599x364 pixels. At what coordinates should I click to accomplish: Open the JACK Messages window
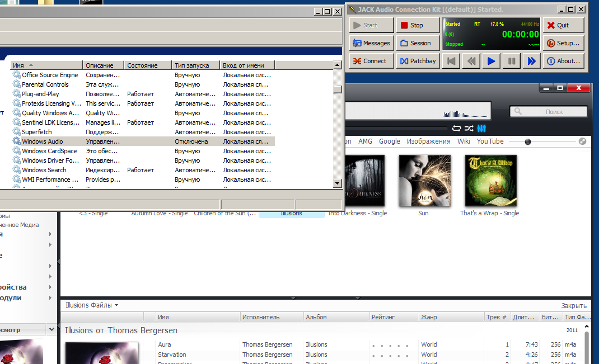click(x=371, y=43)
